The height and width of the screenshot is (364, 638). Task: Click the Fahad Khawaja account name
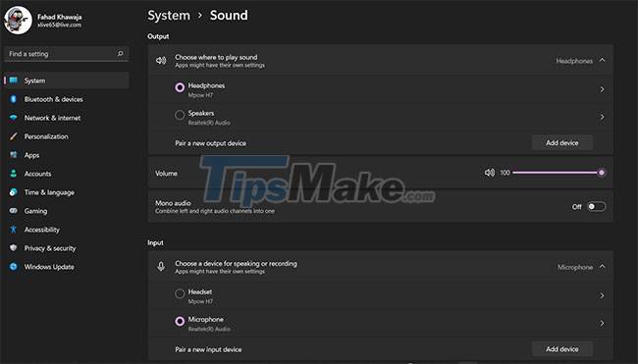60,17
